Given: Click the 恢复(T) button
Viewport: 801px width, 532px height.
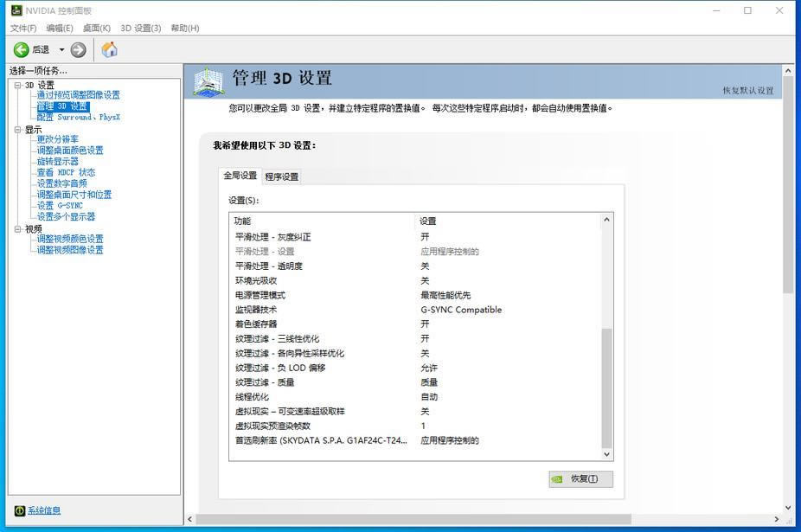Looking at the screenshot, I should (580, 479).
